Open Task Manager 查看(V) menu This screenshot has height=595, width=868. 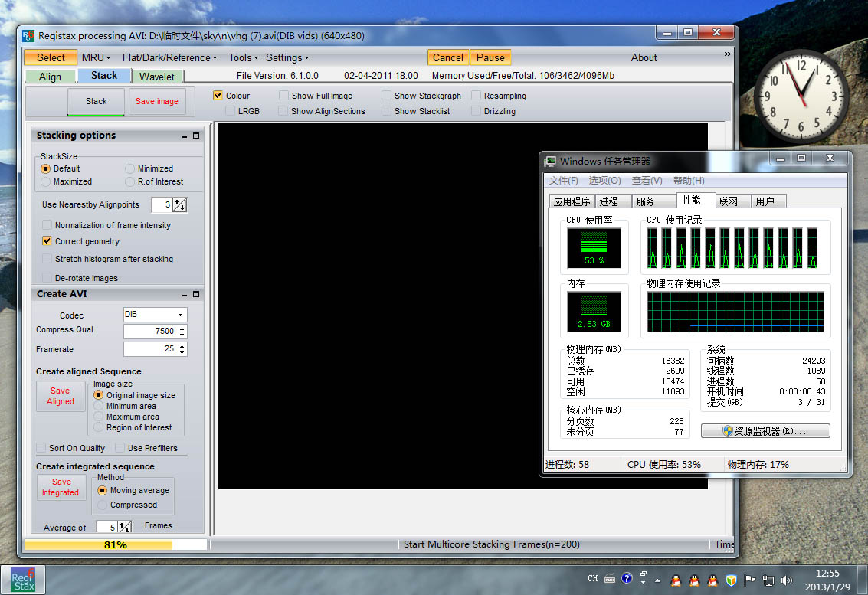coord(647,181)
